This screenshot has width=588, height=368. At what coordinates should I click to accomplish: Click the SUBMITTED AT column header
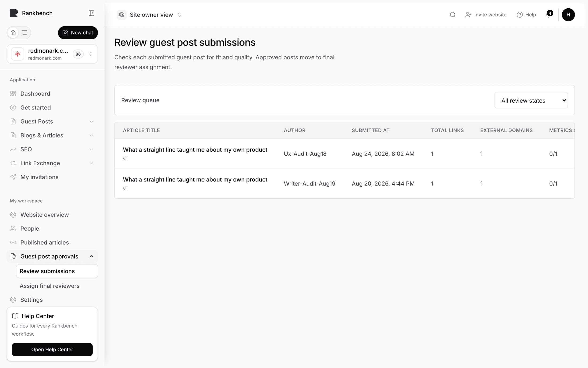click(370, 130)
